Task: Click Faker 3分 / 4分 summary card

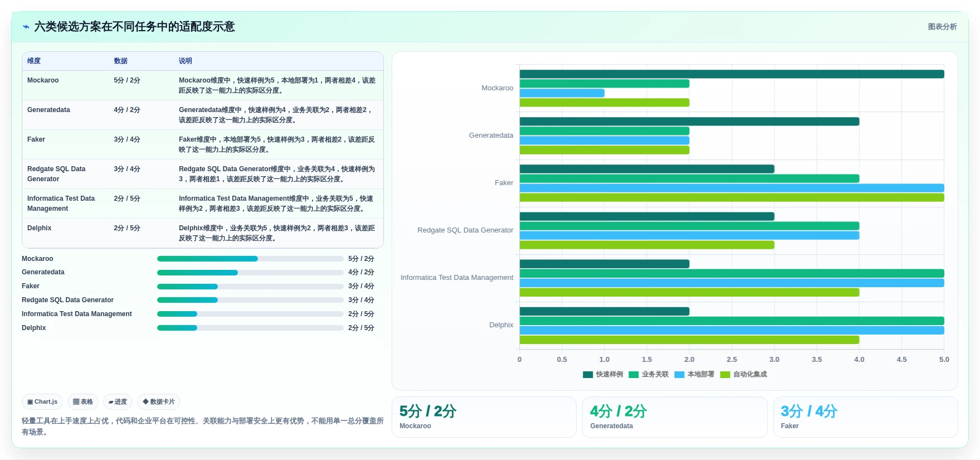Action: (x=865, y=417)
